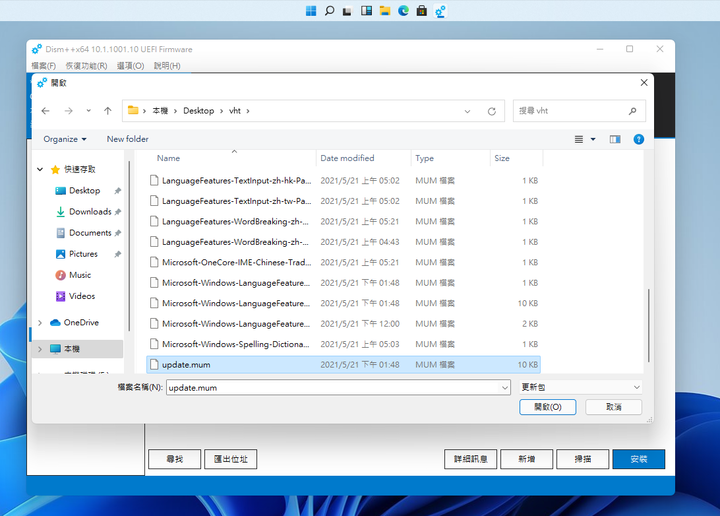This screenshot has height=516, width=720.
Task: Select Dism++ gear icon in taskbar
Action: coord(440,11)
